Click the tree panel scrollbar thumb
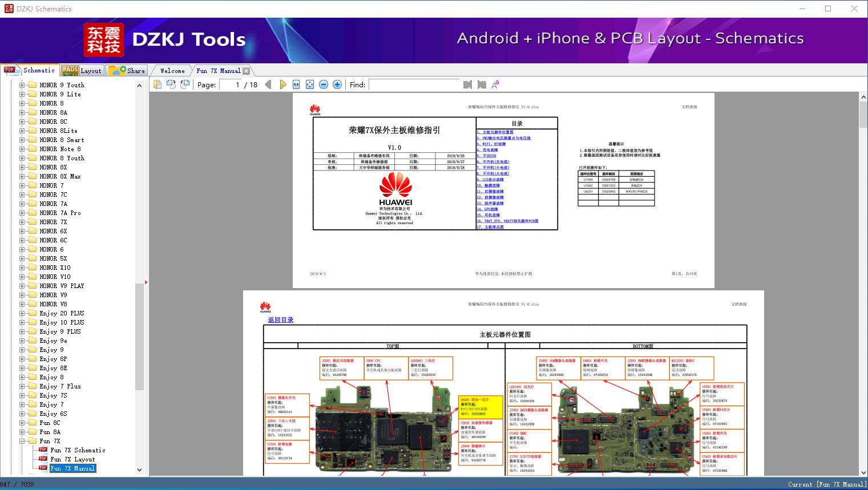The height and width of the screenshot is (490, 868). [139, 337]
